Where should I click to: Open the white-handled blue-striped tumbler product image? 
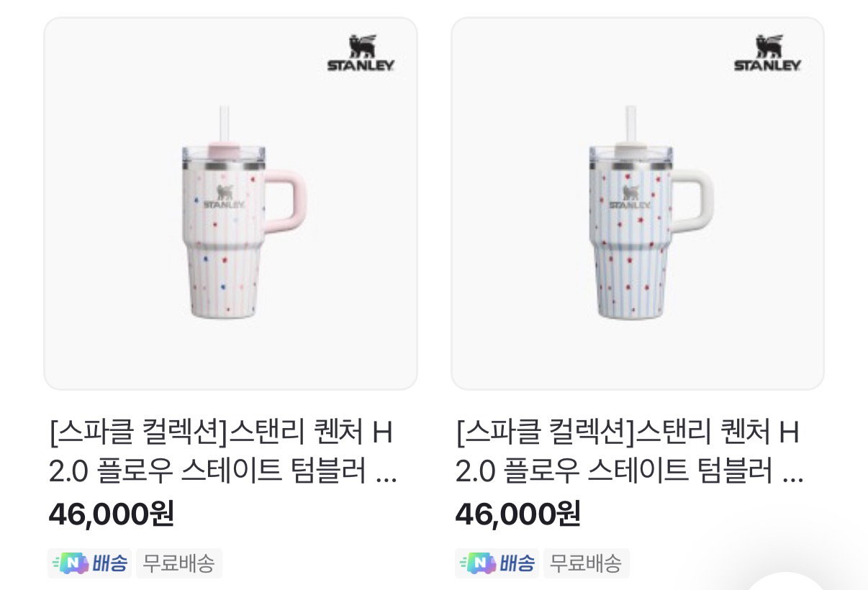point(637,204)
